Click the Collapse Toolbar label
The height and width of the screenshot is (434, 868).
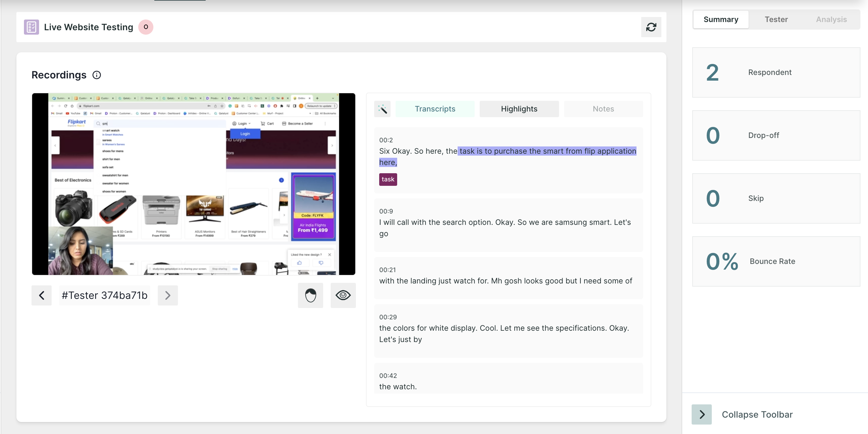pyautogui.click(x=757, y=414)
